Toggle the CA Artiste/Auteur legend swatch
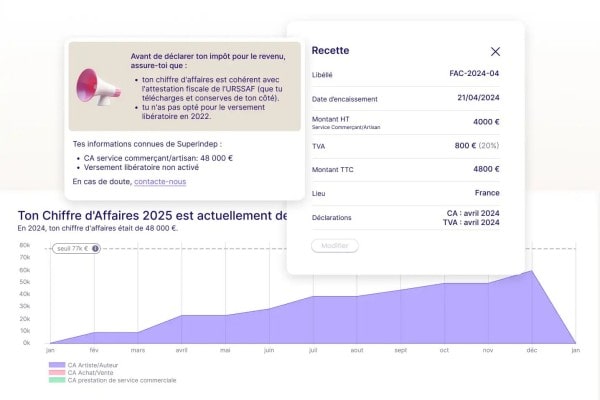This screenshot has height=400, width=600. [x=56, y=366]
